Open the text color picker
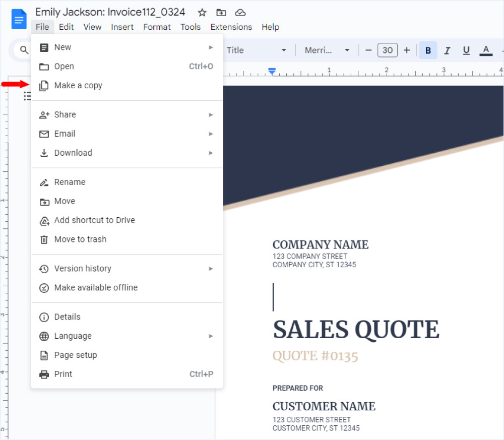 tap(486, 50)
